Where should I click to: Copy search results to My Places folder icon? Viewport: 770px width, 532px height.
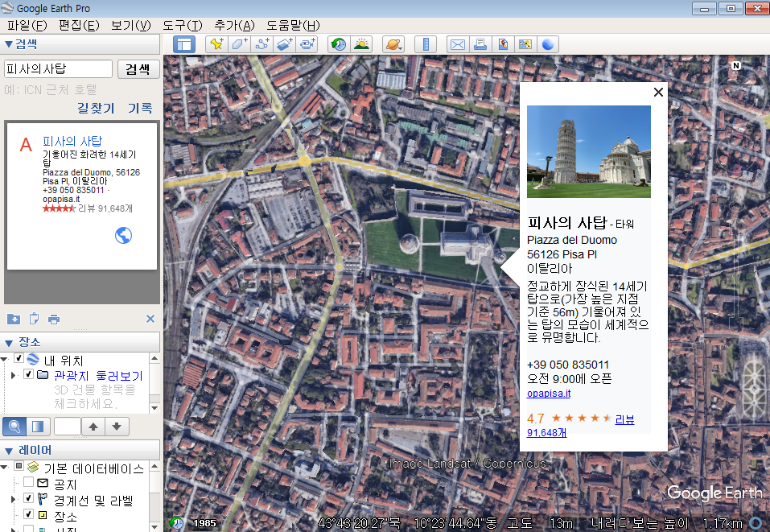tap(14, 319)
